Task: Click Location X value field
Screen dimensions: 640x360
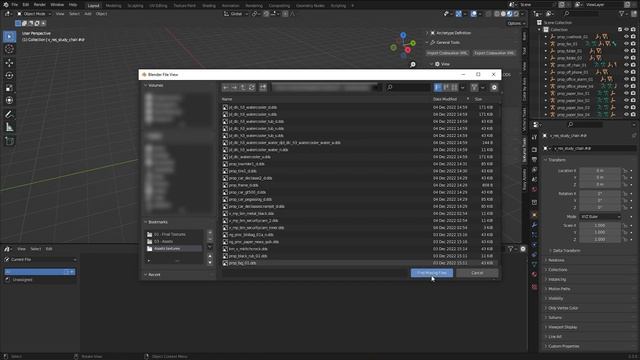Action: [600, 171]
